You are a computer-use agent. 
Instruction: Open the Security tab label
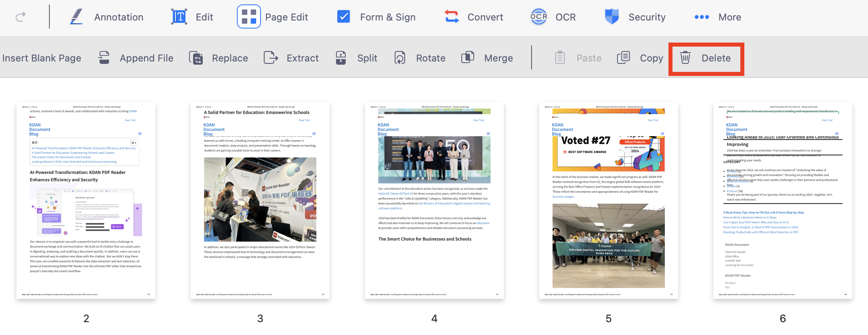coord(647,17)
